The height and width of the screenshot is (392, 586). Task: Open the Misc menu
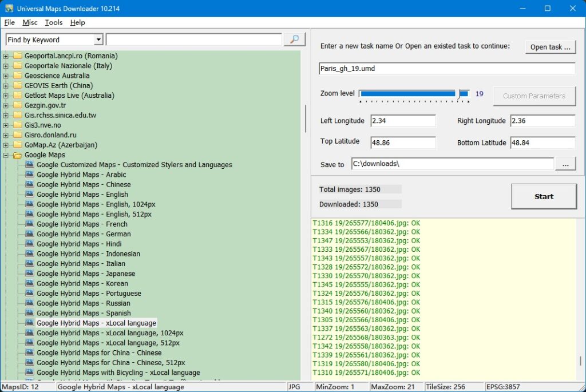pos(29,22)
